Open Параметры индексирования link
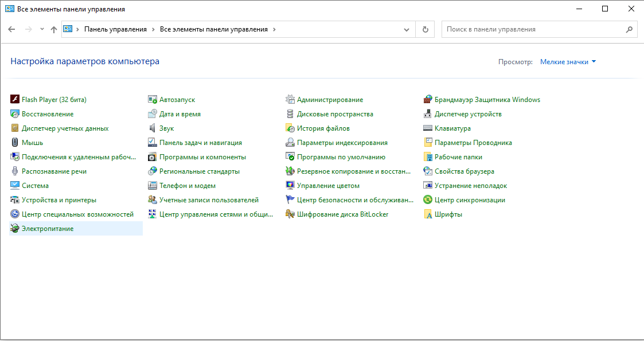Image resolution: width=644 pixels, height=341 pixels. [342, 143]
